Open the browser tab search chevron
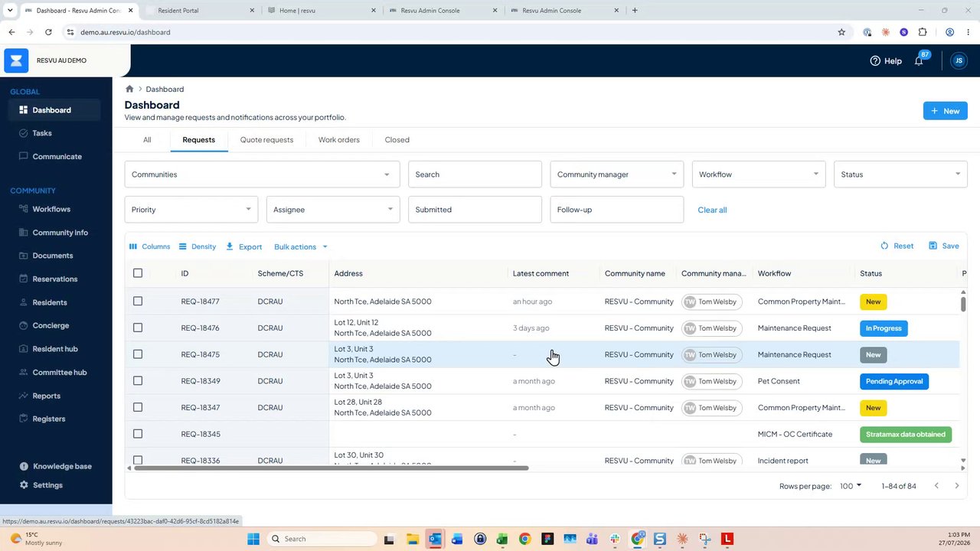The width and height of the screenshot is (980, 551). click(10, 11)
